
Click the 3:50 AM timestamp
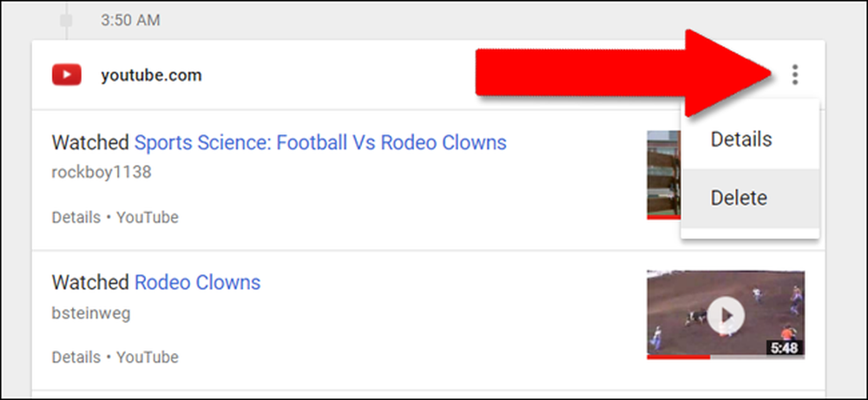pyautogui.click(x=130, y=21)
